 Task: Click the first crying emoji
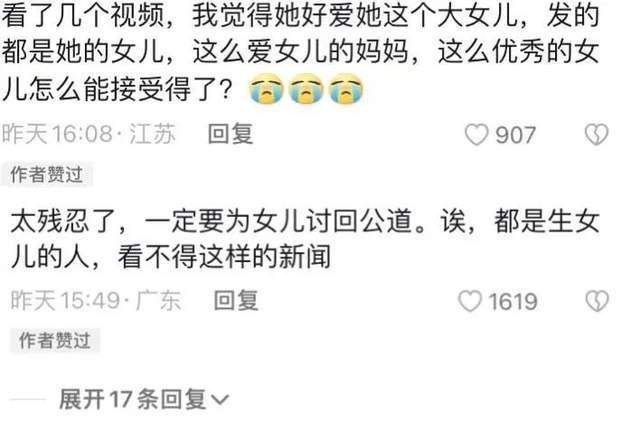267,89
